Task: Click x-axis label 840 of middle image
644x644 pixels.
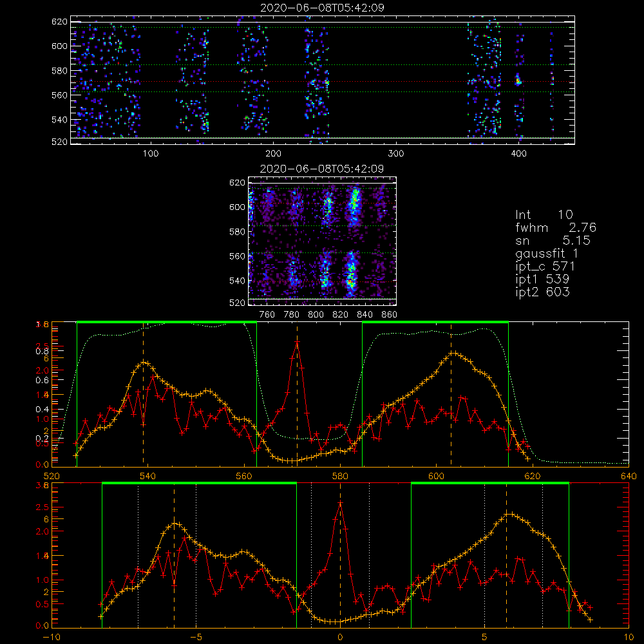Action: (365, 315)
